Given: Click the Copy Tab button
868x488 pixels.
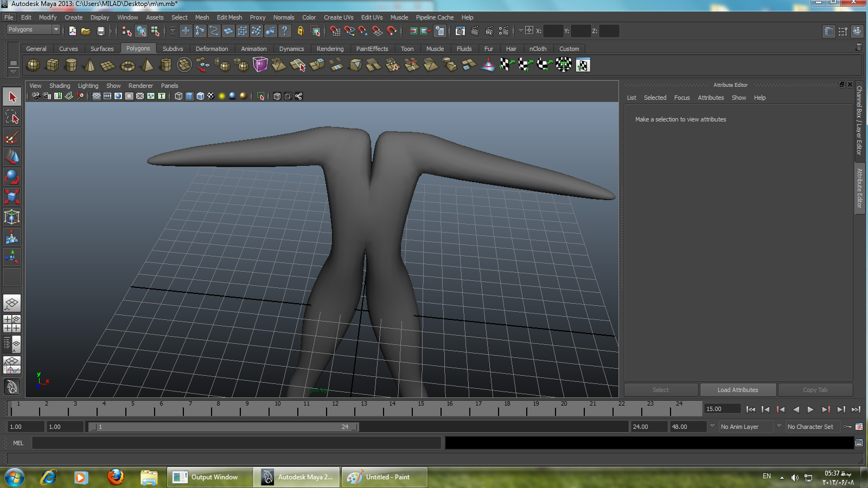Looking at the screenshot, I should click(x=815, y=390).
